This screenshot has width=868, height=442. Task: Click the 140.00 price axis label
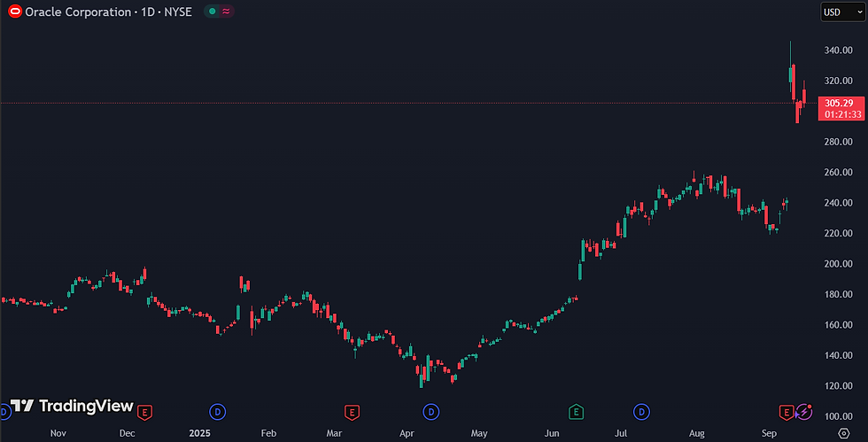click(838, 355)
